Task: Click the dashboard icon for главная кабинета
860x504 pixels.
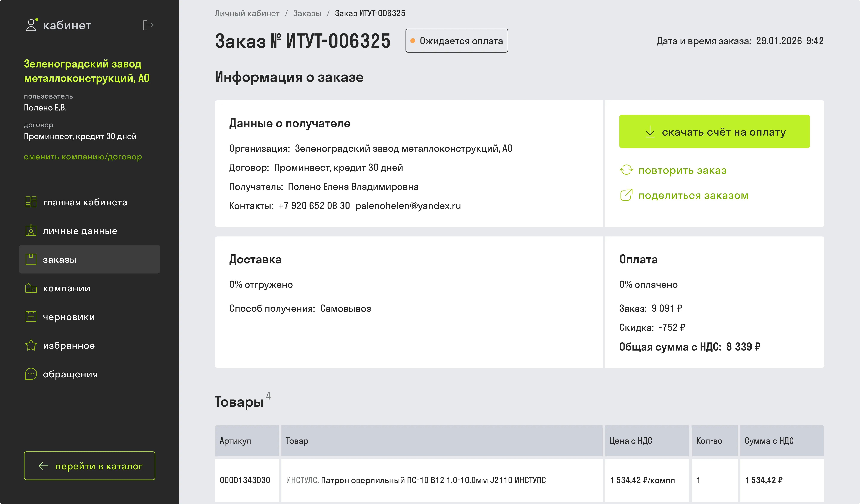Action: [31, 202]
